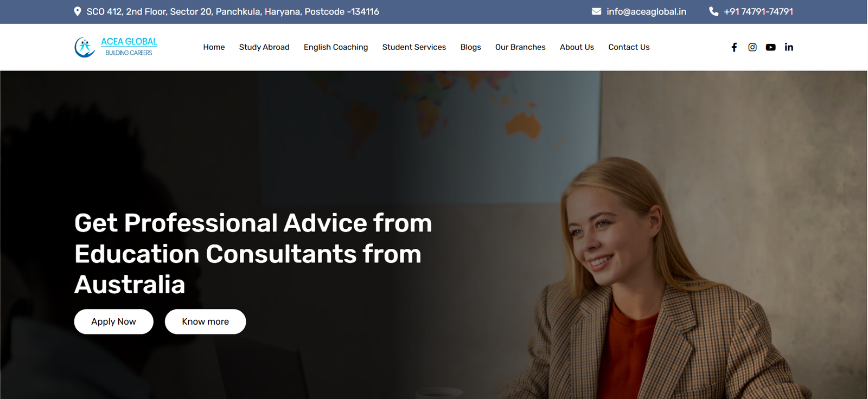
Task: Open the Blogs page
Action: point(470,47)
